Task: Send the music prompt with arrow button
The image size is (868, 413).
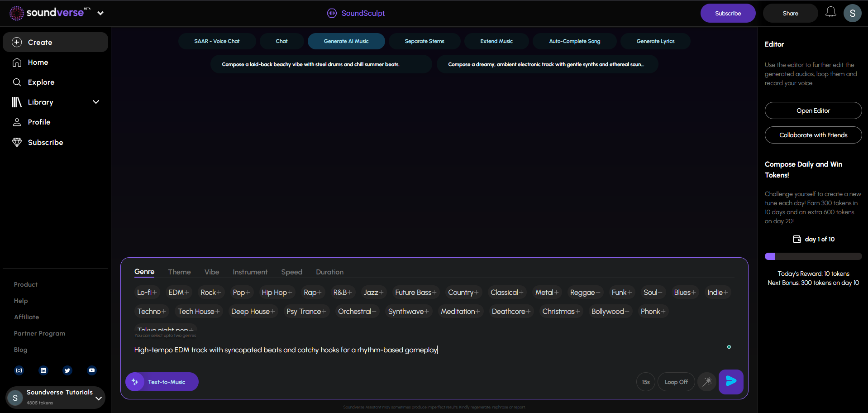Action: click(731, 382)
